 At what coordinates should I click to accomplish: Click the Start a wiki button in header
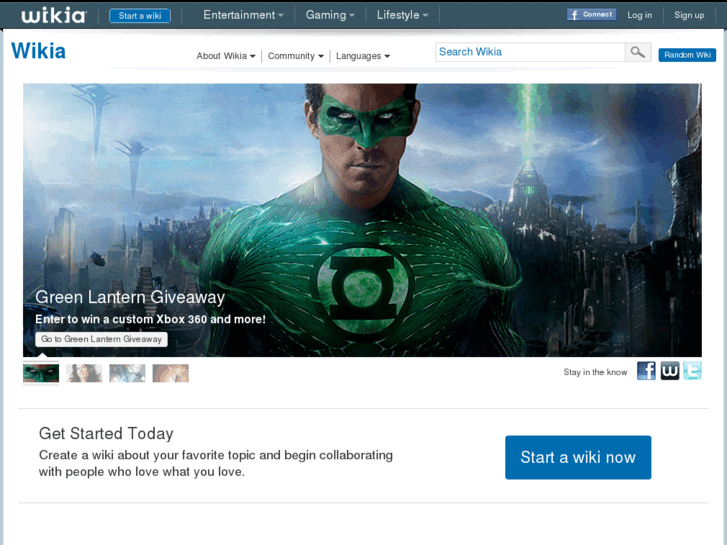pos(140,16)
